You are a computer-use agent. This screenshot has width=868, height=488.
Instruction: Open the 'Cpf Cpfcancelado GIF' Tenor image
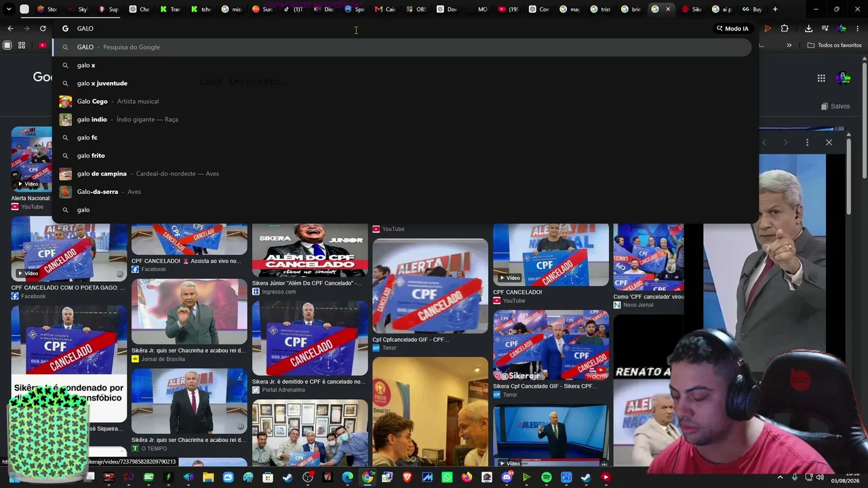[430, 285]
